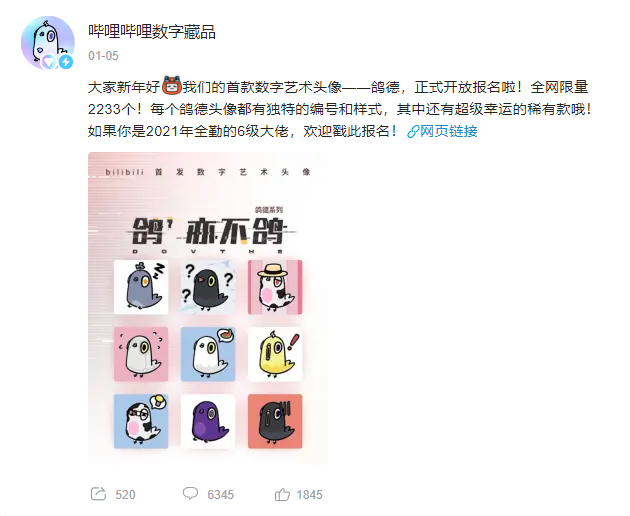
Task: Open comments via the speech bubble icon
Action: point(190,493)
